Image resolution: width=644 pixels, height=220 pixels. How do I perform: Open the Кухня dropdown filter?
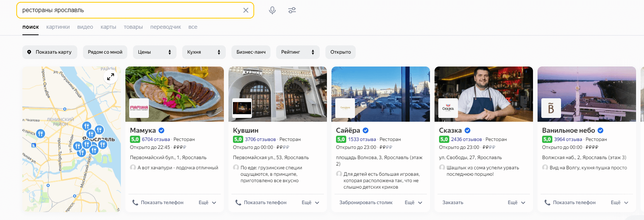[x=204, y=52]
